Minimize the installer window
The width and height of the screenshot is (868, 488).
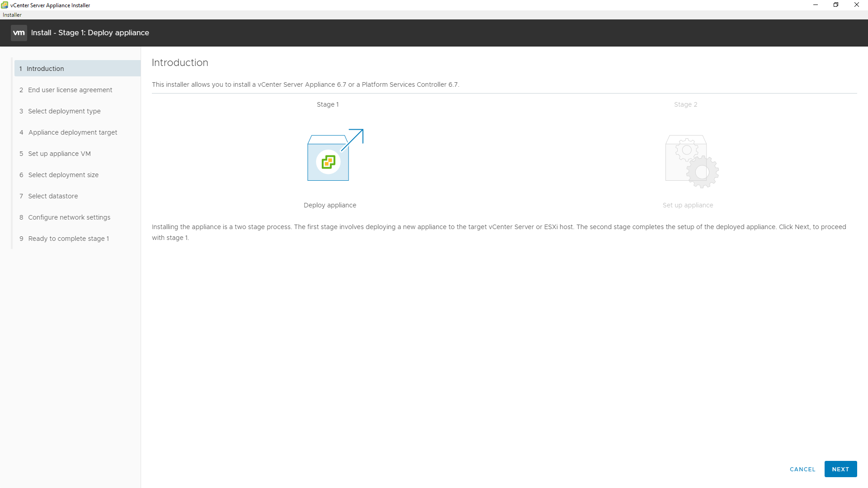[816, 5]
